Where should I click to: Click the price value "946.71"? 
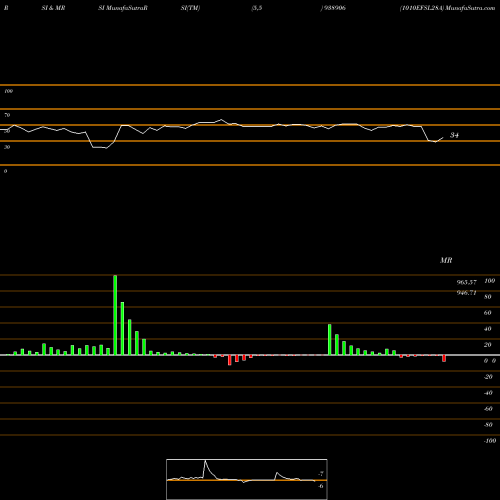[x=466, y=293]
